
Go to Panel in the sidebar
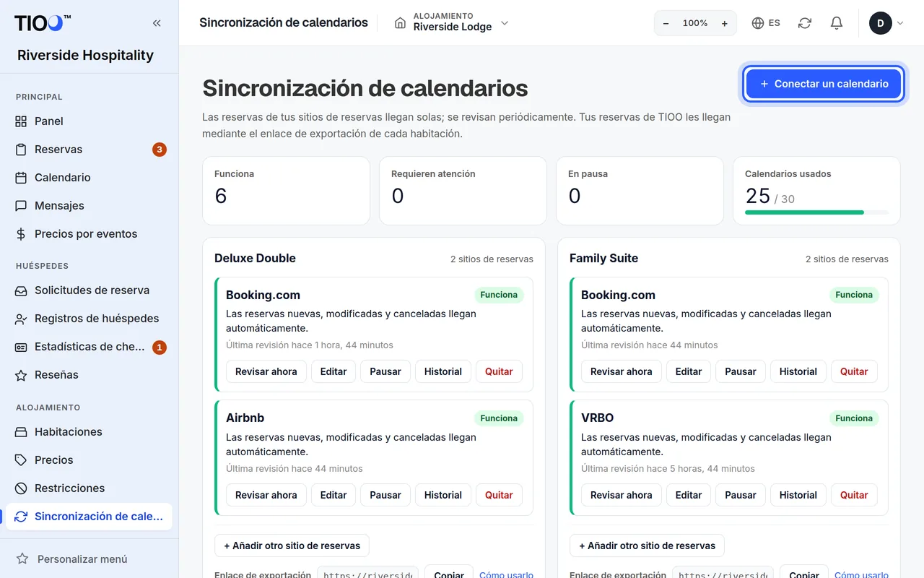[x=90, y=121]
